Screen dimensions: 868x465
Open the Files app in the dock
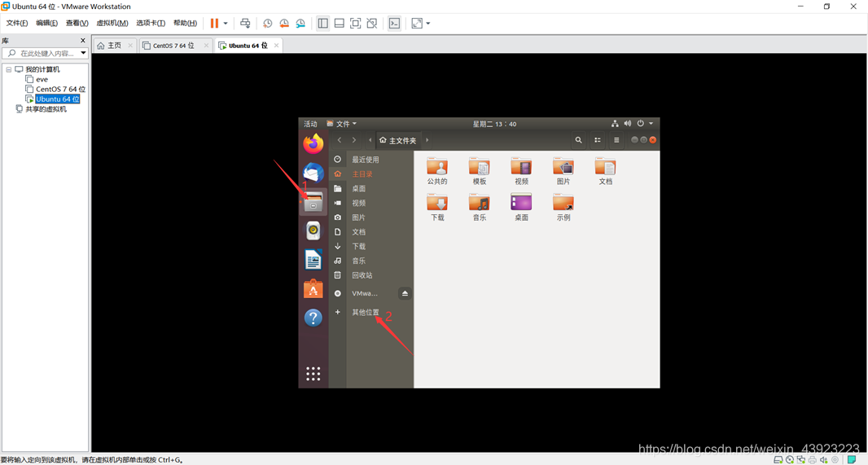pyautogui.click(x=313, y=203)
